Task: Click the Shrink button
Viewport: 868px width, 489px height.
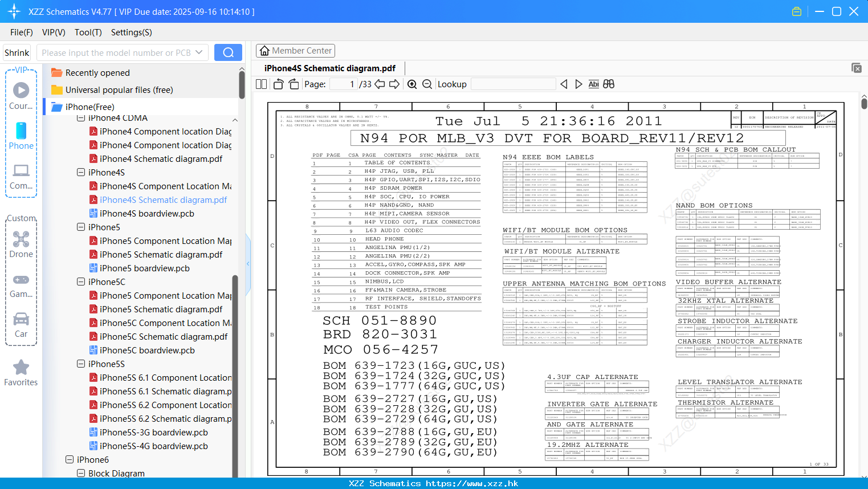Action: coord(17,52)
